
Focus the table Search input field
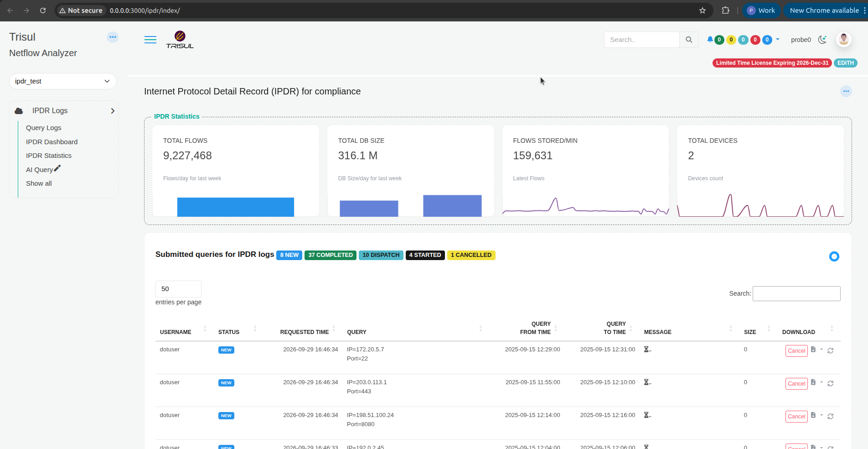(796, 293)
